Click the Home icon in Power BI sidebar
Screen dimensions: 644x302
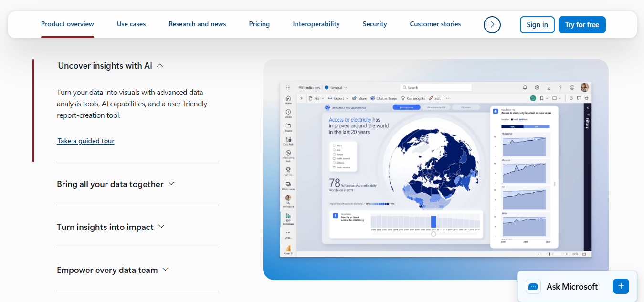coord(288,98)
